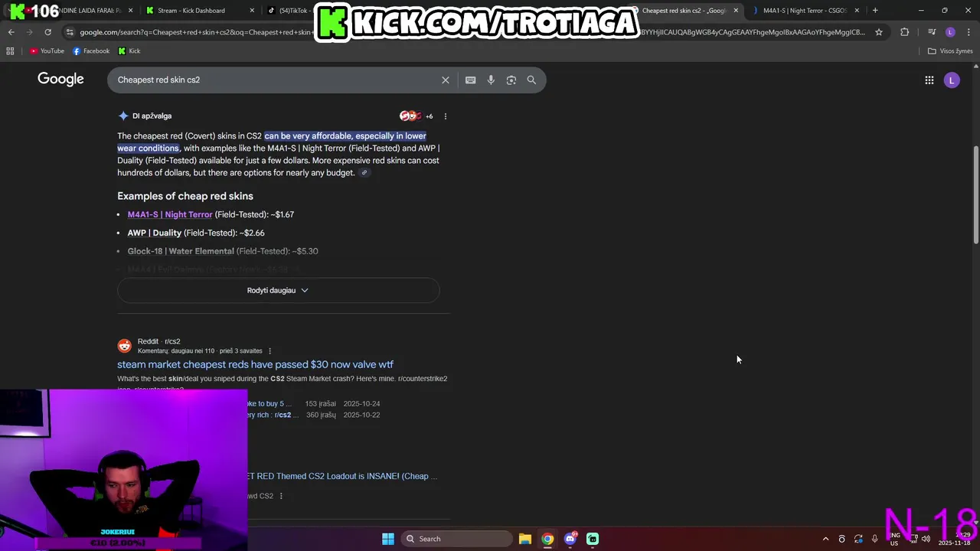
Task: Open AI overview source icons +6
Action: 416,116
